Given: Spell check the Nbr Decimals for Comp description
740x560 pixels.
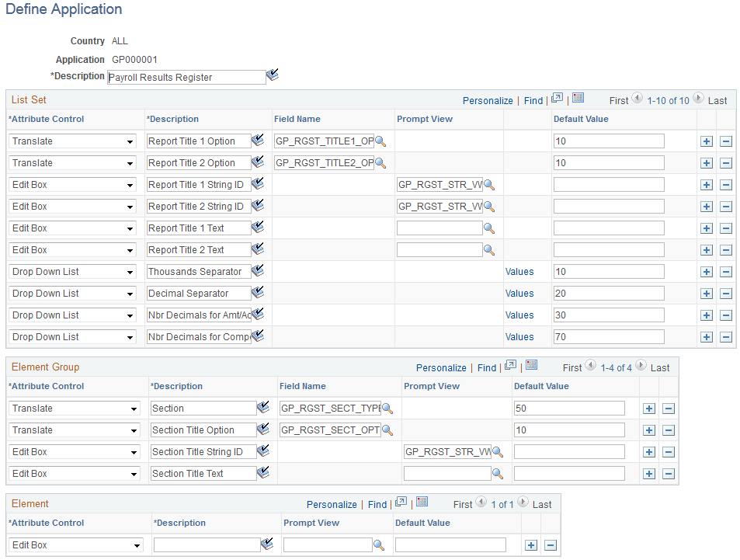Looking at the screenshot, I should (x=256, y=336).
